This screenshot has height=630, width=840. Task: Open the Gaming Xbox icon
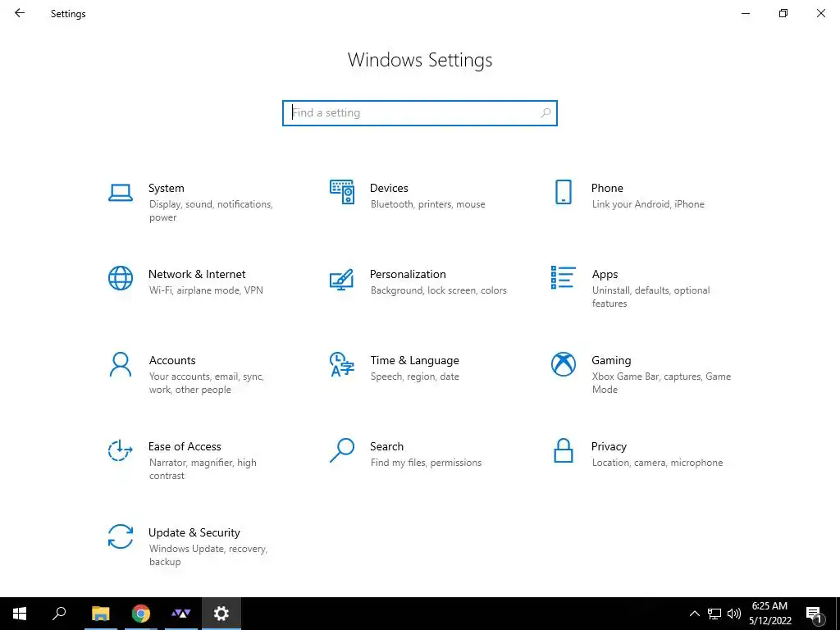(x=563, y=364)
